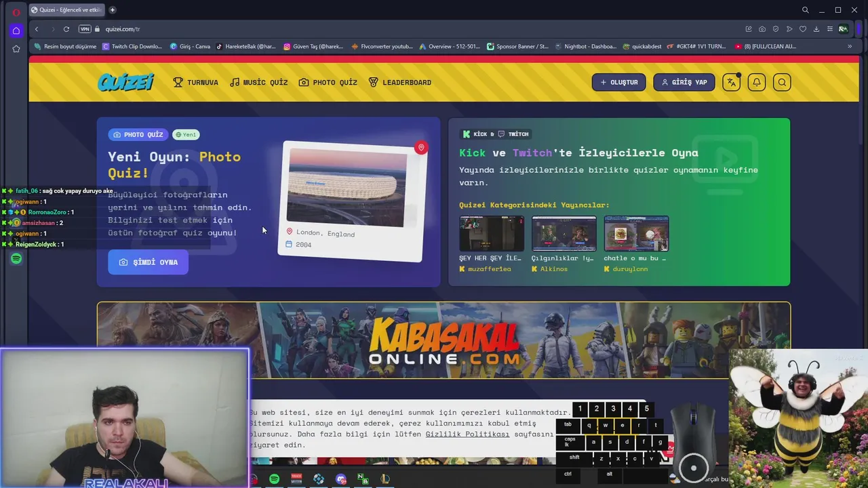Open muzafferlea's stream thumbnail
The height and width of the screenshot is (488, 868).
point(492,234)
